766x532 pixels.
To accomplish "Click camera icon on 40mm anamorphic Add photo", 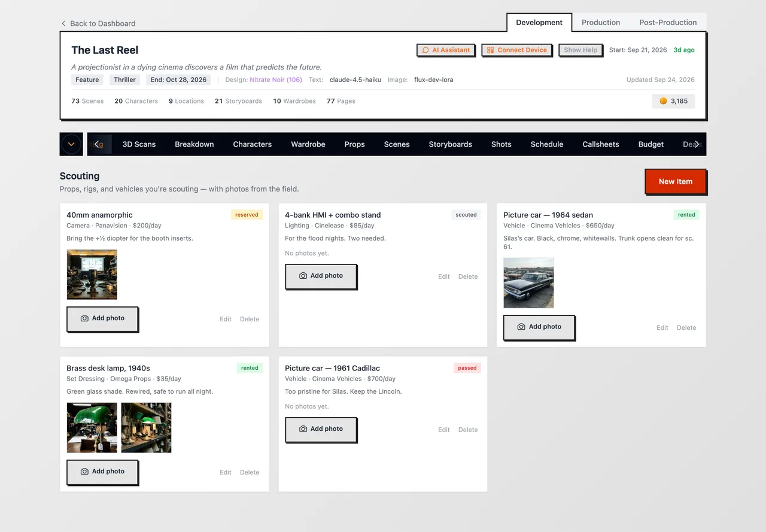I will pos(84,318).
